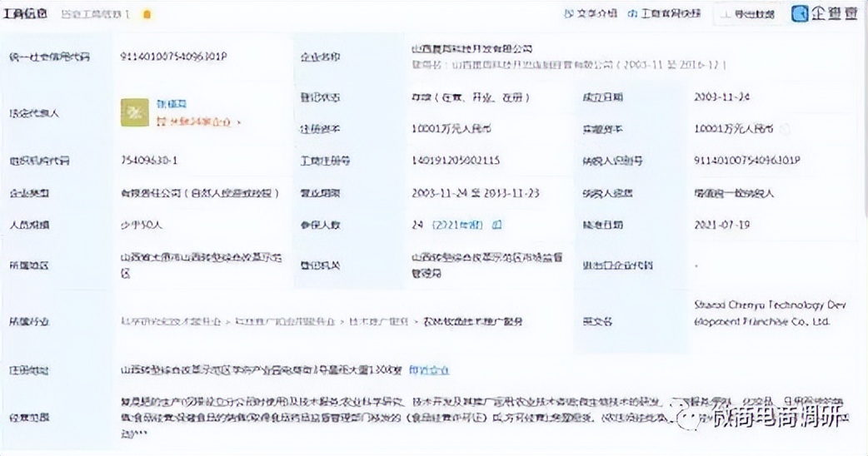Image resolution: width=868 pixels, height=456 pixels.
Task: Click the 成立日期 value 2003-11-24
Action: pos(721,97)
